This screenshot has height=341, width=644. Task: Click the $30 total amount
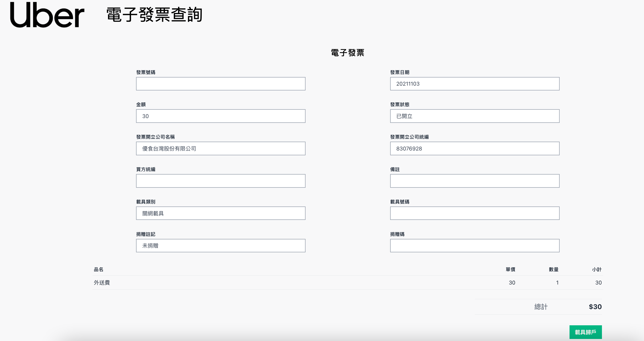(595, 307)
